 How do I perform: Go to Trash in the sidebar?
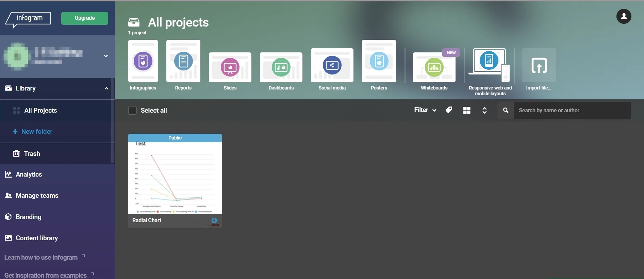(32, 154)
